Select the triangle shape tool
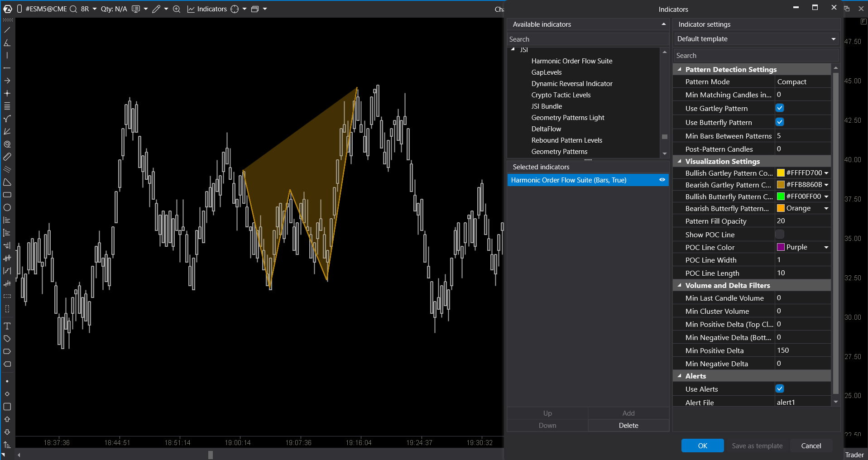 tap(7, 182)
